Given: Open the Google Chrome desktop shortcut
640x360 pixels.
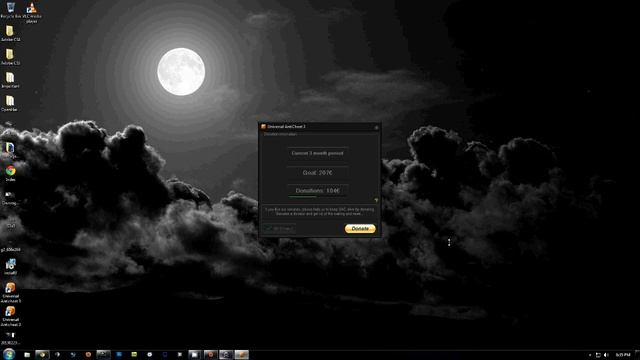Looking at the screenshot, I should pos(11,173).
